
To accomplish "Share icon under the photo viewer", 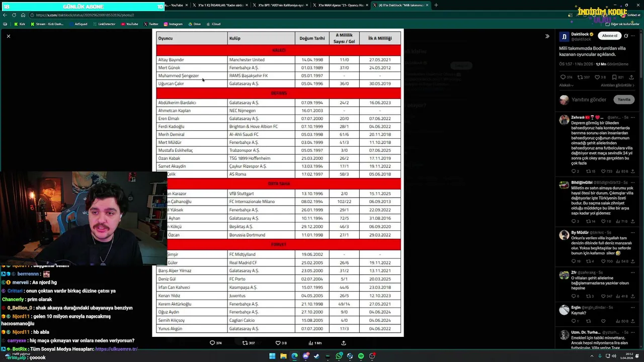I will point(344,343).
